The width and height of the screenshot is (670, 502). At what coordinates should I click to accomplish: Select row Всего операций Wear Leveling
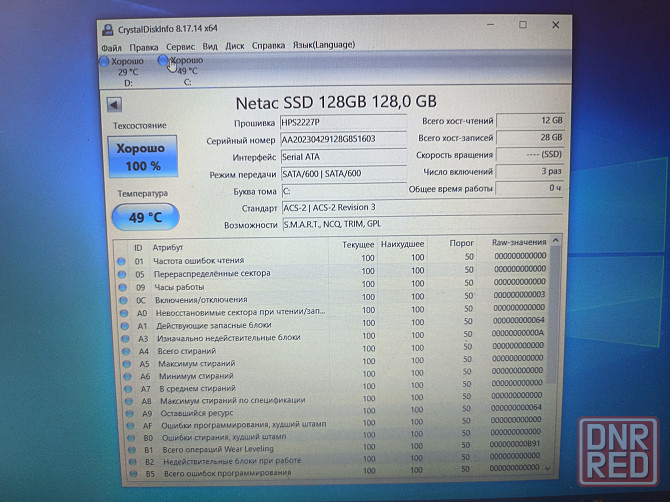pyautogui.click(x=335, y=446)
